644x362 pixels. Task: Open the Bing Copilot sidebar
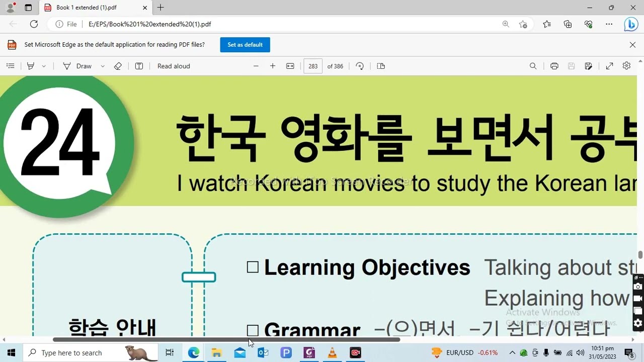click(x=631, y=24)
